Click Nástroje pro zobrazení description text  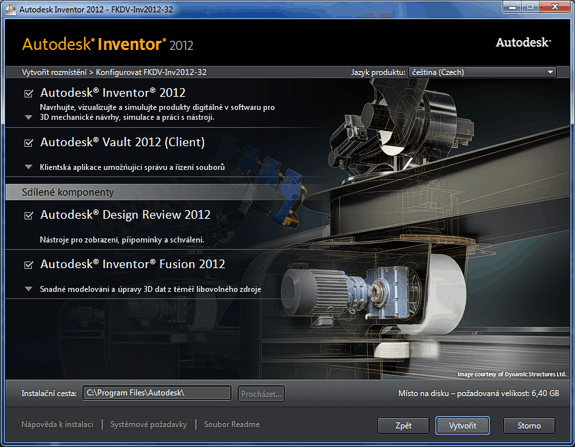122,240
